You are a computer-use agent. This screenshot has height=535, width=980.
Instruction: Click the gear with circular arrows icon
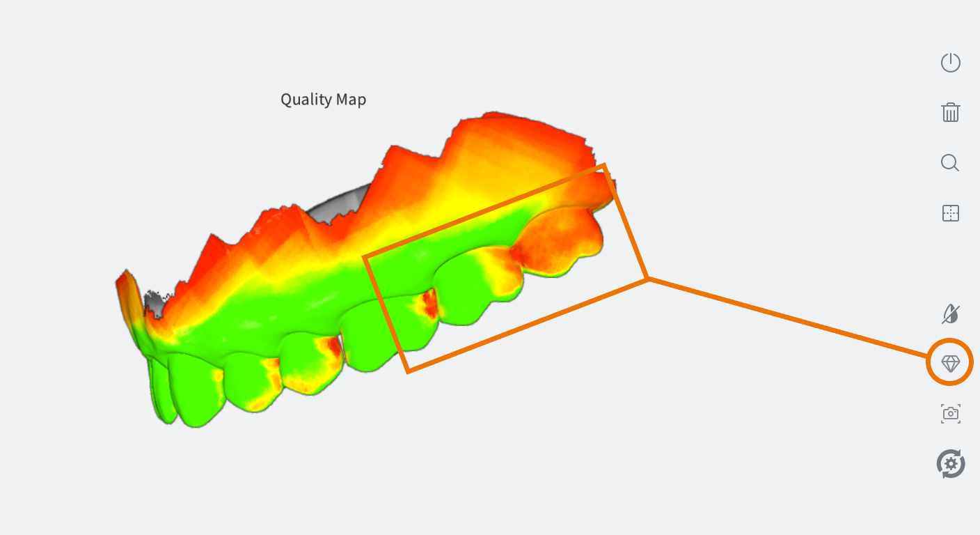[x=950, y=463]
